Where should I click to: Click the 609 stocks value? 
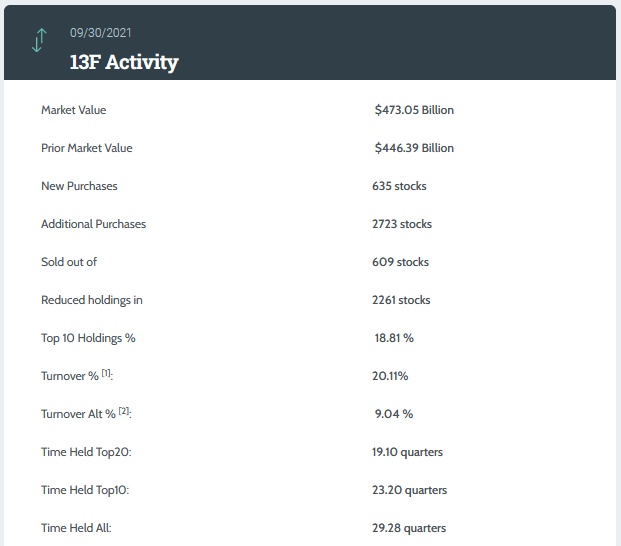coord(400,262)
